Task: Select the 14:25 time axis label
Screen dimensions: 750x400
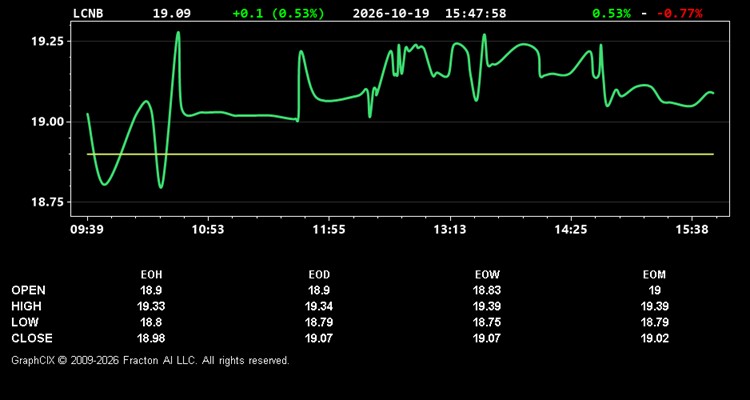Action: point(571,230)
